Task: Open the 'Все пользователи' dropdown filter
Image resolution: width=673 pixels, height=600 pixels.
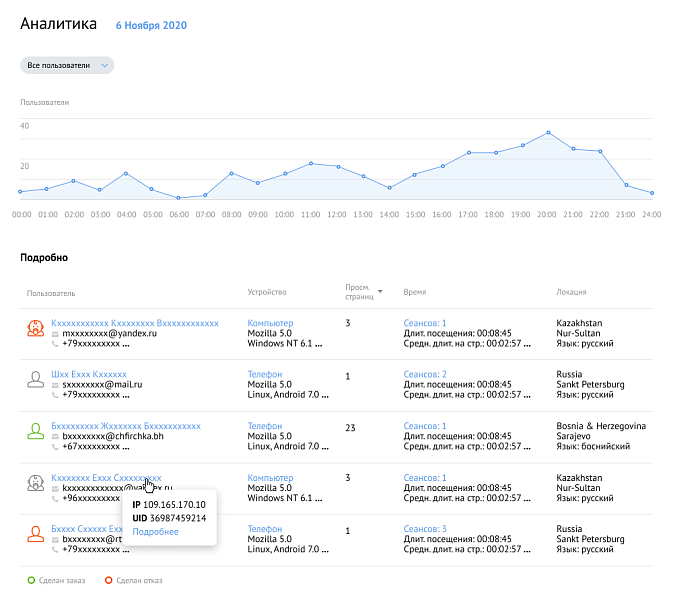Action: pyautogui.click(x=67, y=65)
